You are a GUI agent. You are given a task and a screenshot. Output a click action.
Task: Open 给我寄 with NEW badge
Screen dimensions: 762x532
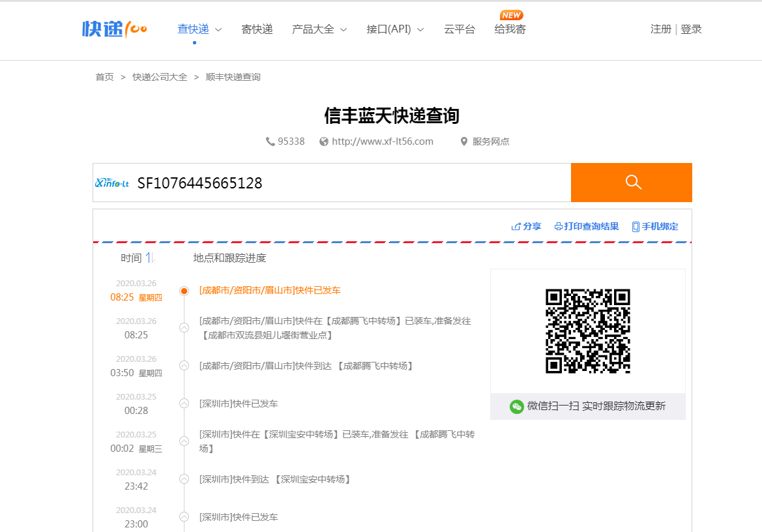[x=510, y=29]
